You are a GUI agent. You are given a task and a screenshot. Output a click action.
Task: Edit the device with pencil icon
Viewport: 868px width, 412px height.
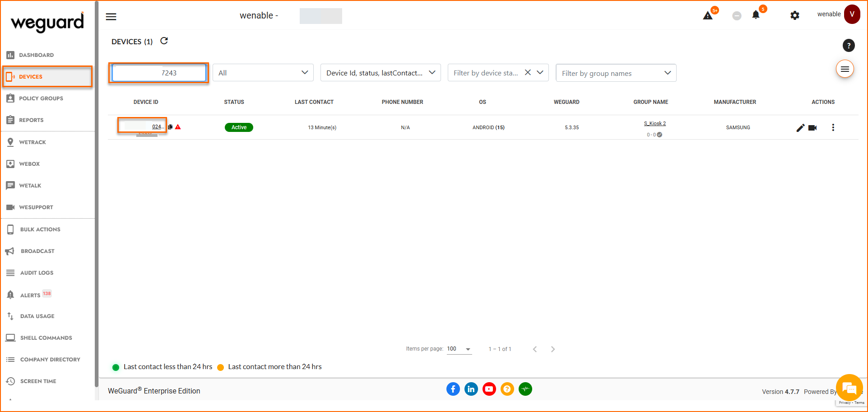pyautogui.click(x=800, y=128)
